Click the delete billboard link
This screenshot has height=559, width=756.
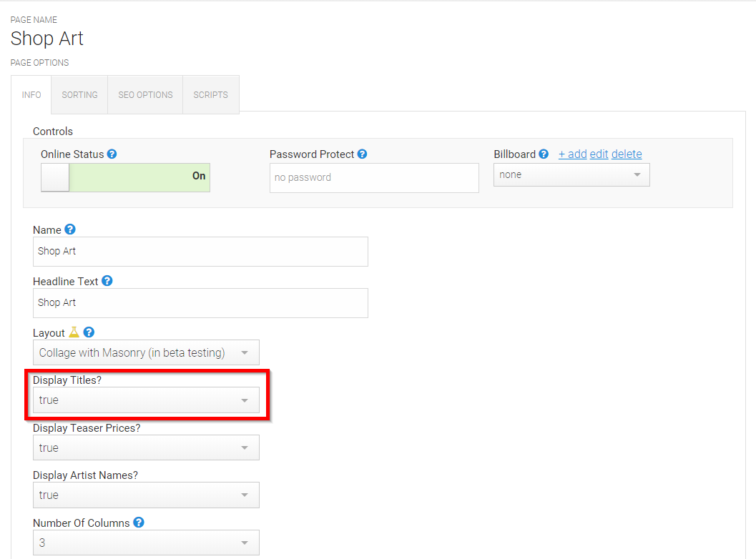[627, 154]
